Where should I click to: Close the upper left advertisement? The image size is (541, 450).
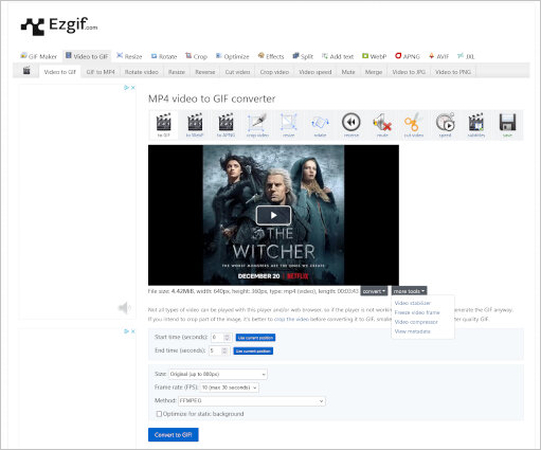pos(133,88)
